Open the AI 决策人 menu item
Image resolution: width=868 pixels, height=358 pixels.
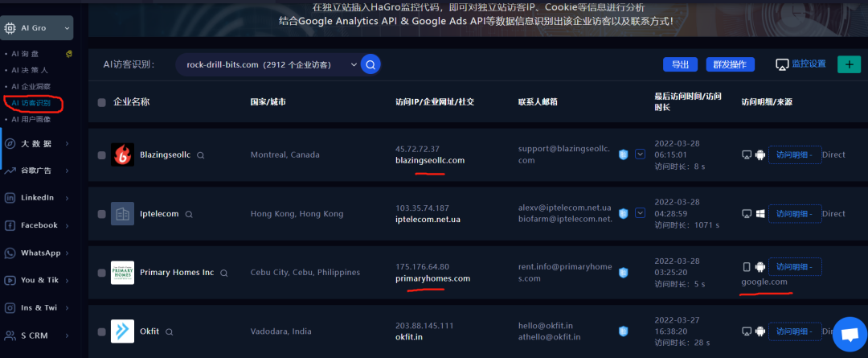click(x=30, y=70)
